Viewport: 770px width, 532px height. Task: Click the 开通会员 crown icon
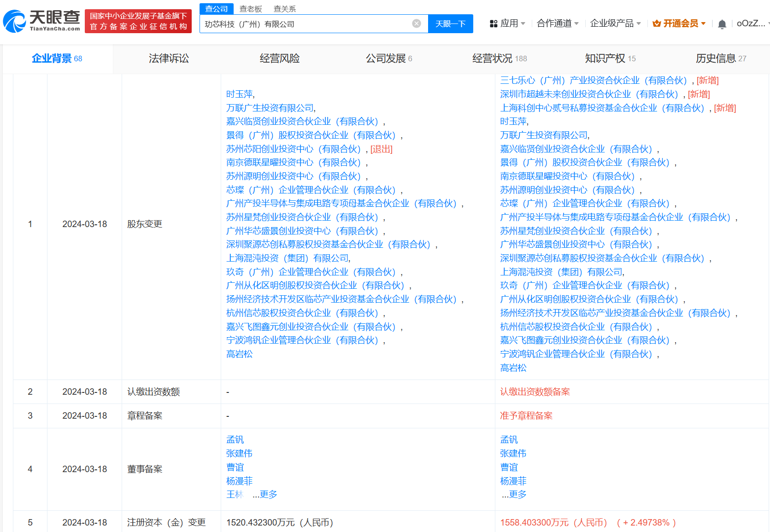coord(657,23)
